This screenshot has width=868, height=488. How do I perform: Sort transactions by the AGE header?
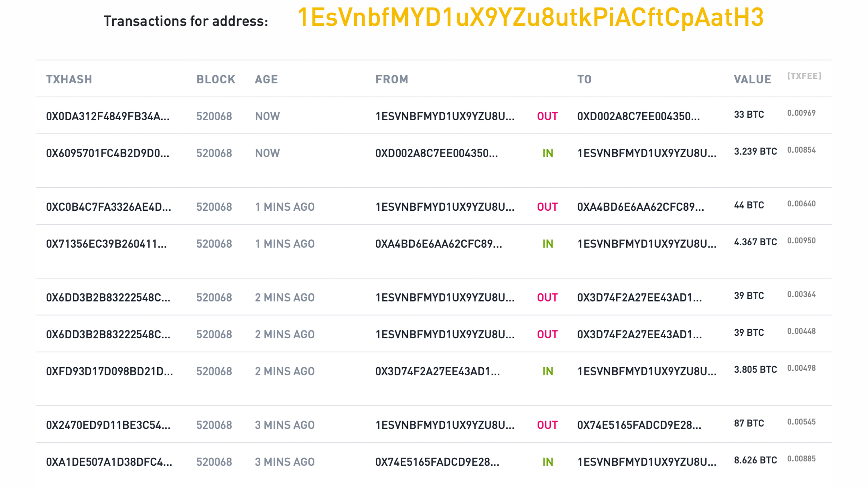266,79
